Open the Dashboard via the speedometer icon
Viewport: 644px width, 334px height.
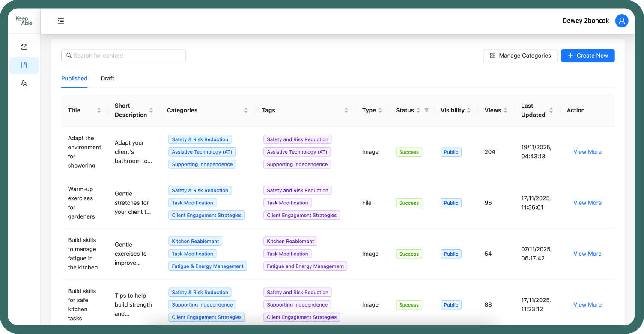pyautogui.click(x=24, y=47)
